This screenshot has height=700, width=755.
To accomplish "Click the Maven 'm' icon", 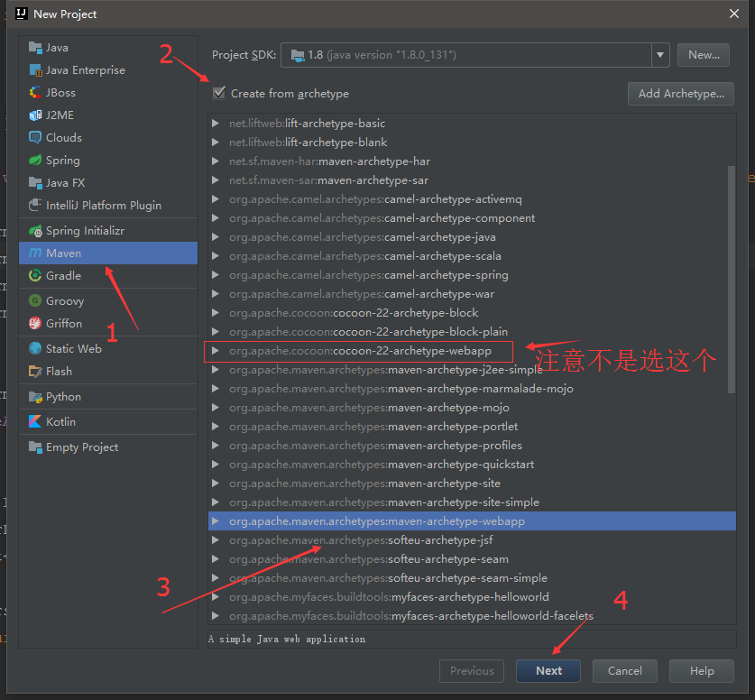I will tap(35, 253).
